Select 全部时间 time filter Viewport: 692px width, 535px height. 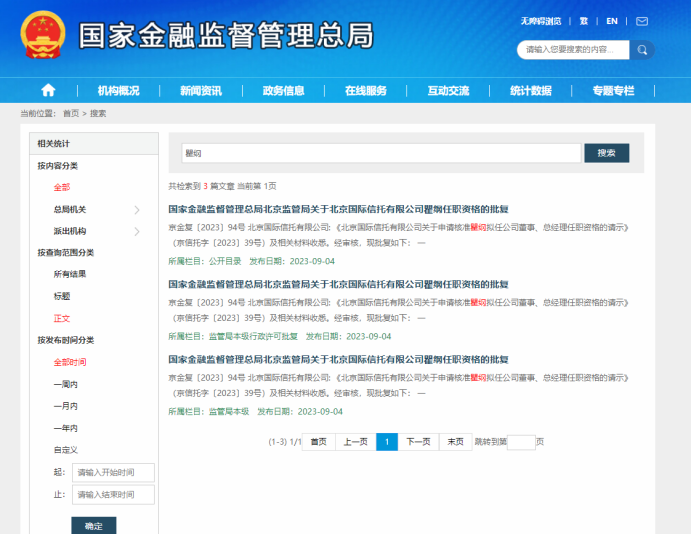pos(70,362)
